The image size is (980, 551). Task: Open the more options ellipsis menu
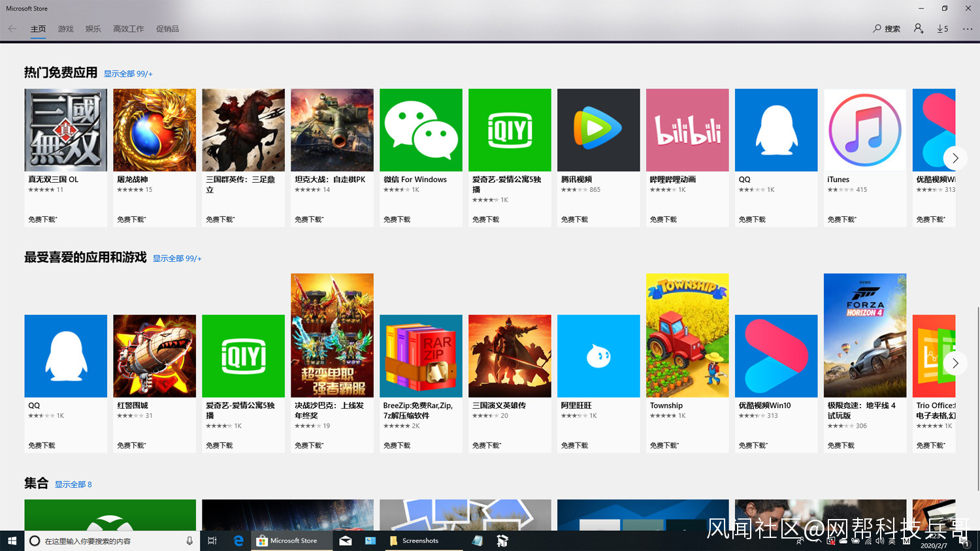click(x=968, y=29)
